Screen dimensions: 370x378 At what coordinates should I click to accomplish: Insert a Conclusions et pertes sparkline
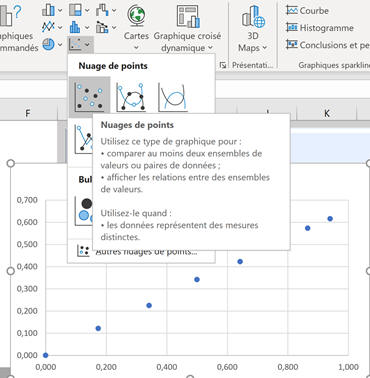tap(328, 45)
